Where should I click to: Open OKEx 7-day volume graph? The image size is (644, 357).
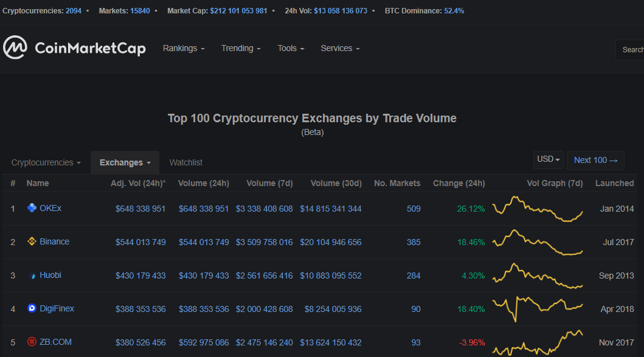click(x=537, y=209)
